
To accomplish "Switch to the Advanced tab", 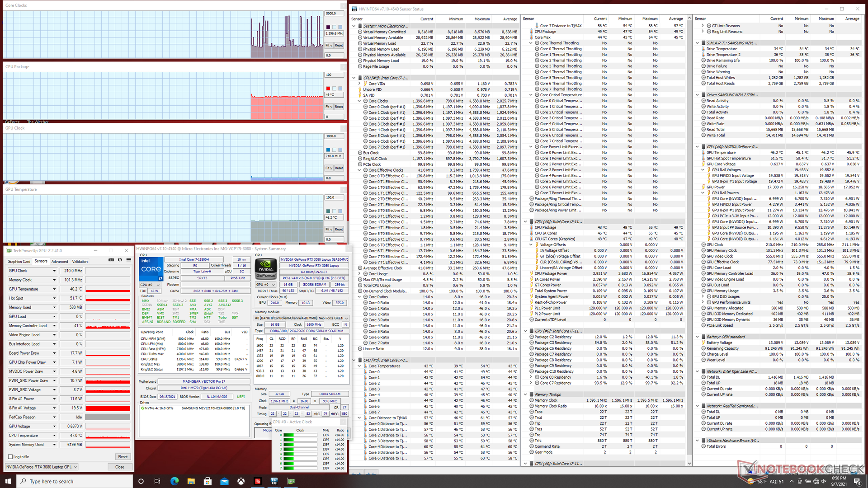I will 59,262.
